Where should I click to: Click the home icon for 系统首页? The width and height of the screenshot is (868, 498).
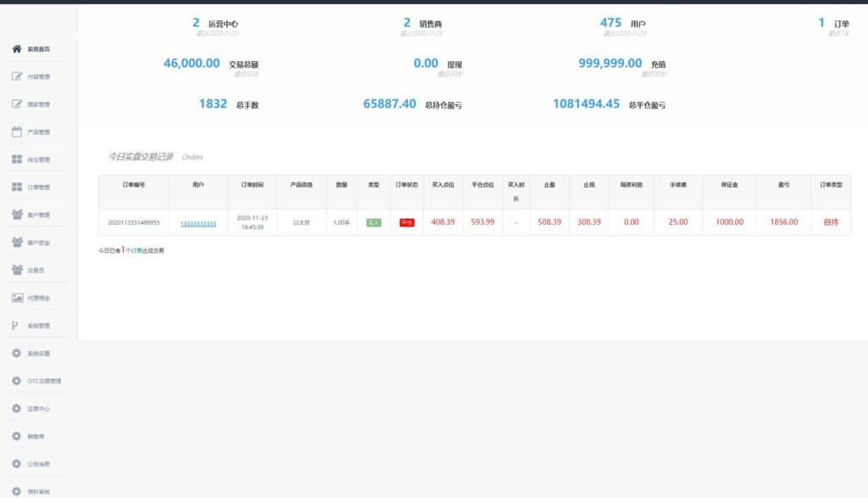[x=17, y=48]
